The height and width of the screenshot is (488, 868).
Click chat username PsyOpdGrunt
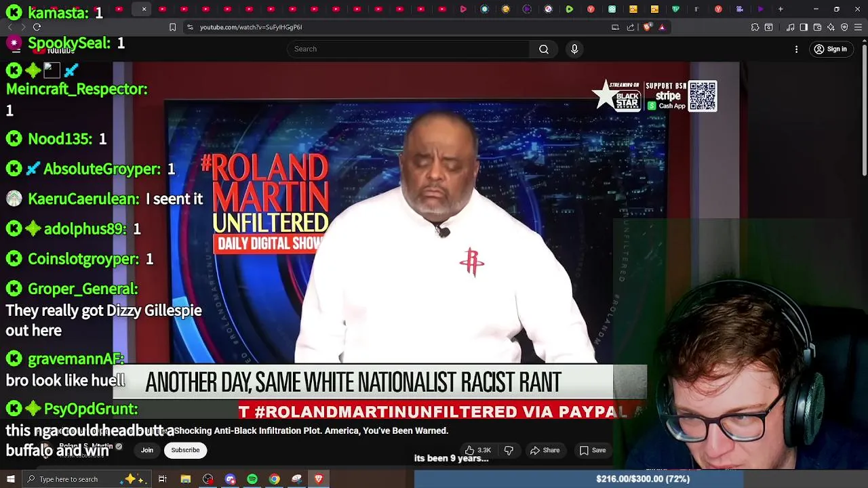(x=91, y=409)
